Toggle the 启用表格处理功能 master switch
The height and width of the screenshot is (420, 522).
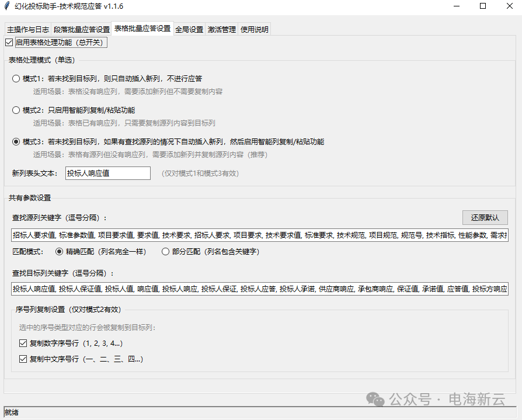click(x=9, y=42)
